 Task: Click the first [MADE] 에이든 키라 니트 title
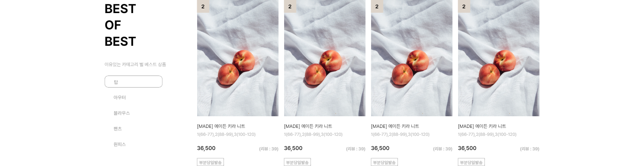click(221, 126)
